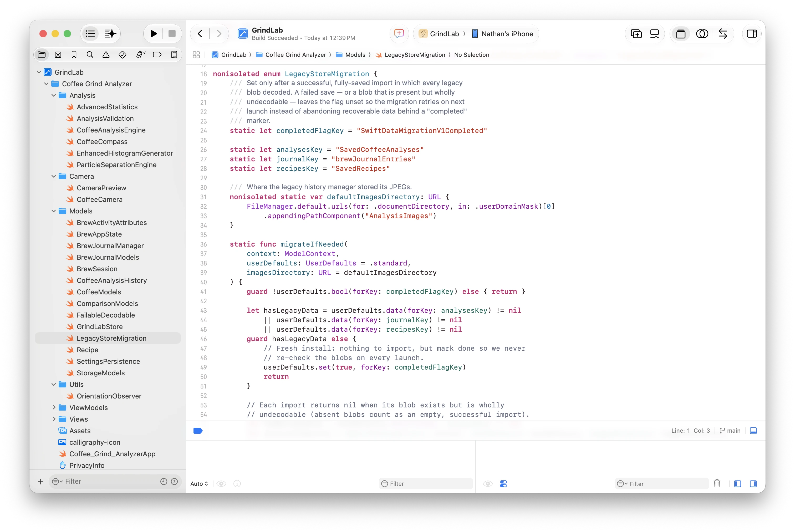Click the stacked windows toolbar icon

[x=681, y=34]
